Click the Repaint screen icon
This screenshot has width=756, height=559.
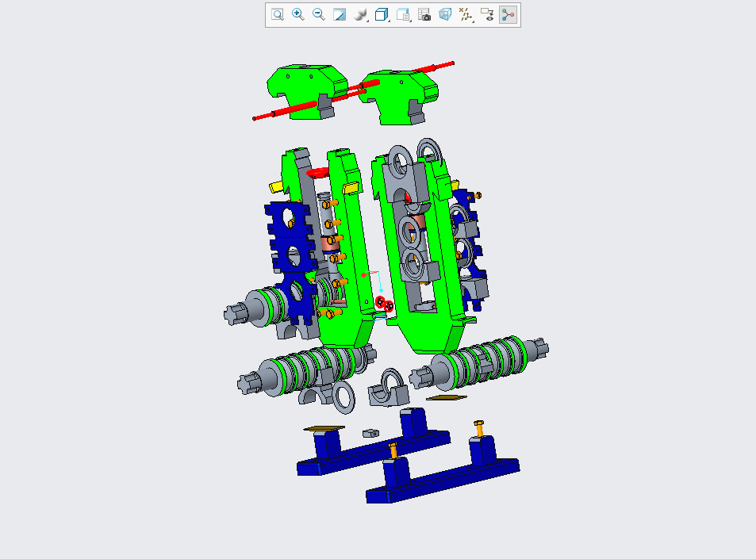point(340,15)
